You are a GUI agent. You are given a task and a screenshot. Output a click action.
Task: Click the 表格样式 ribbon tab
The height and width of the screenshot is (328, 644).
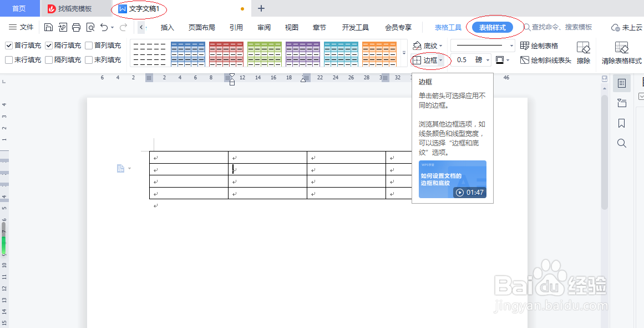pyautogui.click(x=494, y=26)
